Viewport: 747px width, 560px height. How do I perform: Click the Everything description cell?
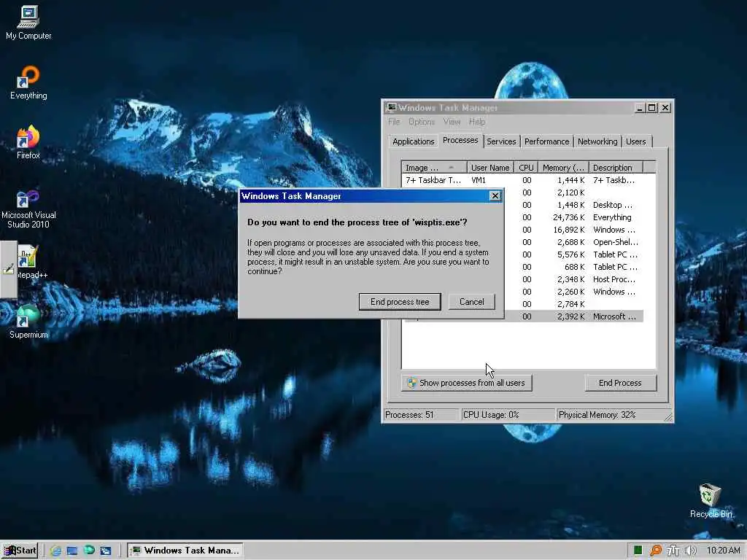(612, 217)
